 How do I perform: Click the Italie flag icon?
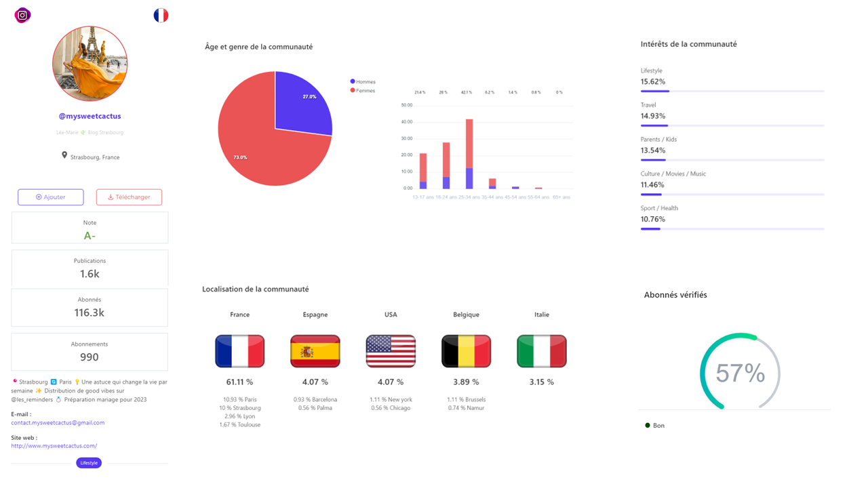tap(541, 350)
